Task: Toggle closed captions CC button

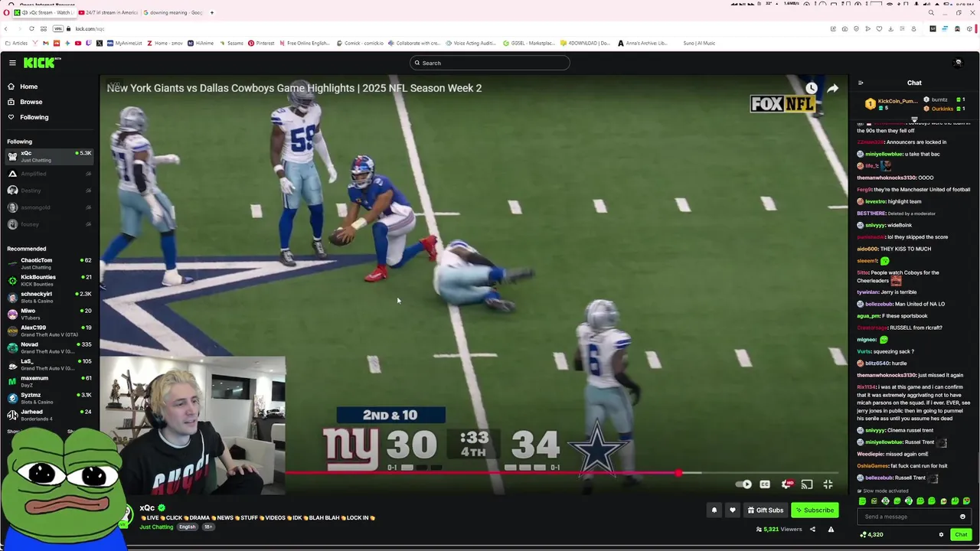Action: pyautogui.click(x=765, y=484)
